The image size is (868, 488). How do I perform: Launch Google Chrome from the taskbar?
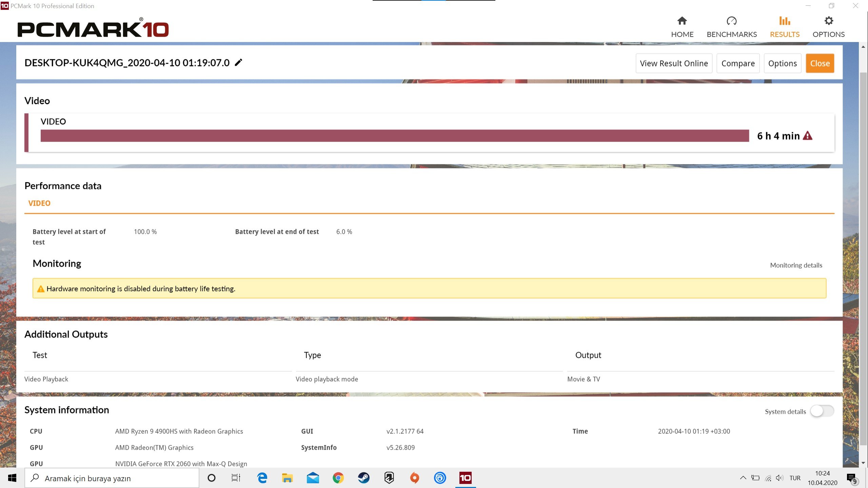coord(338,478)
